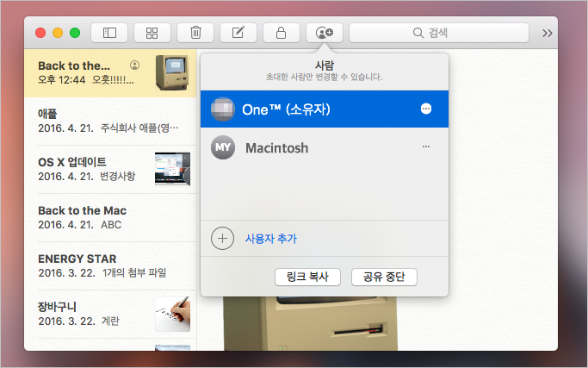Select One™ (소유자) row
Screen dimensions: 588x368
click(325, 109)
